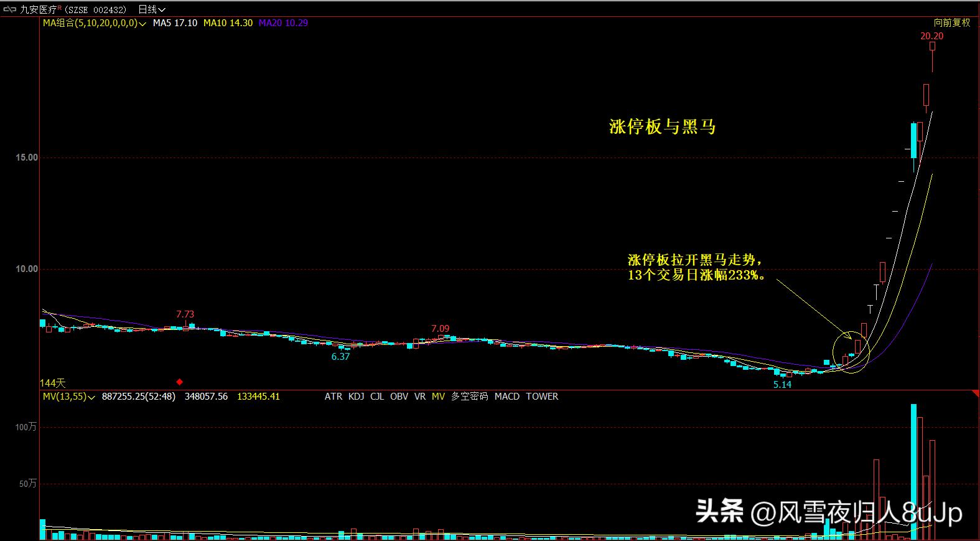Switch to the TOWER indicator tab
Screen dimensions: 980x541
pyautogui.click(x=542, y=397)
